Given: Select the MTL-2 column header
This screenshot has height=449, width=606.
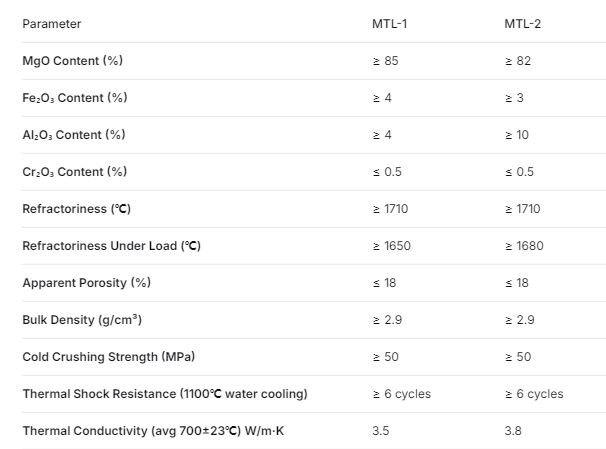Looking at the screenshot, I should [x=523, y=24].
